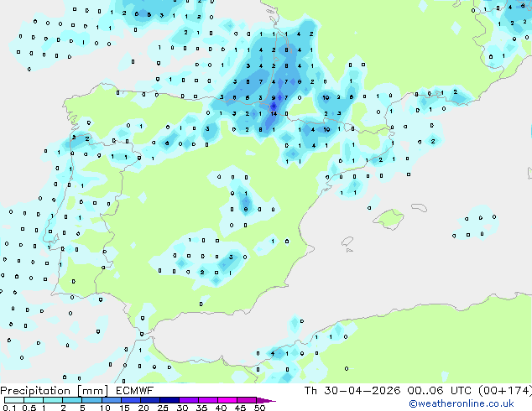The height and width of the screenshot is (411, 532).
Task: Click the '15' legend scale label
Action: click(124, 408)
